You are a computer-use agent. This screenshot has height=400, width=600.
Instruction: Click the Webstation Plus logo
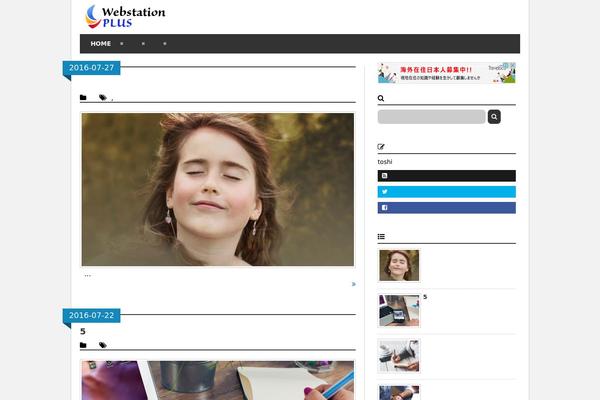point(125,16)
